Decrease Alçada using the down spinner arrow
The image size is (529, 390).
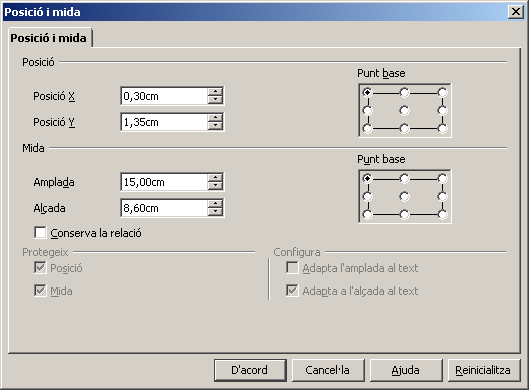tap(215, 212)
